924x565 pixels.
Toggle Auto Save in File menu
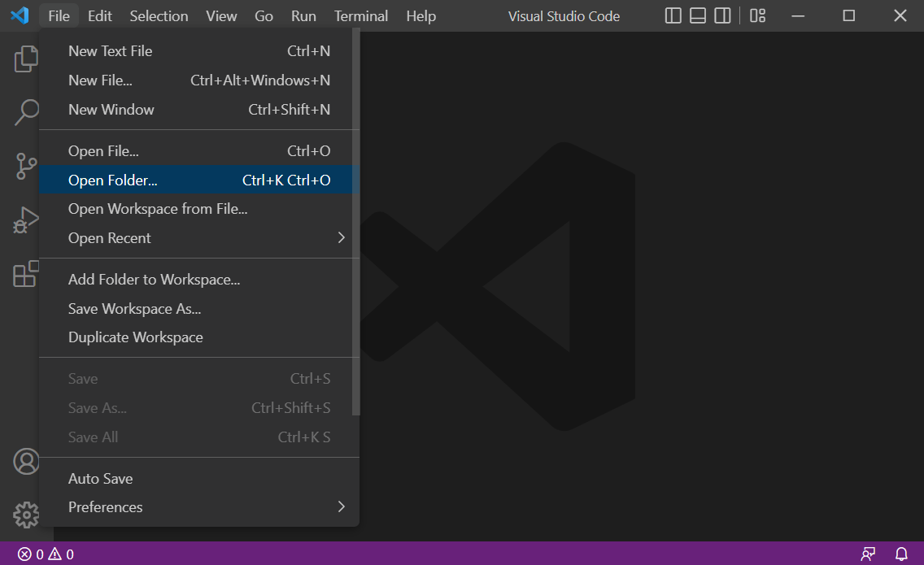[101, 478]
